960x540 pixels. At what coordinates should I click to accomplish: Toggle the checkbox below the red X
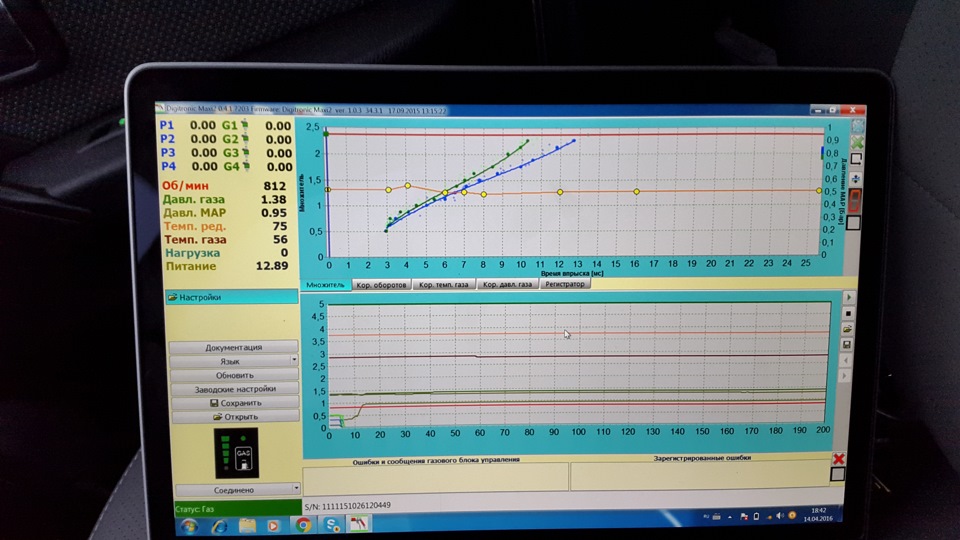tap(838, 474)
